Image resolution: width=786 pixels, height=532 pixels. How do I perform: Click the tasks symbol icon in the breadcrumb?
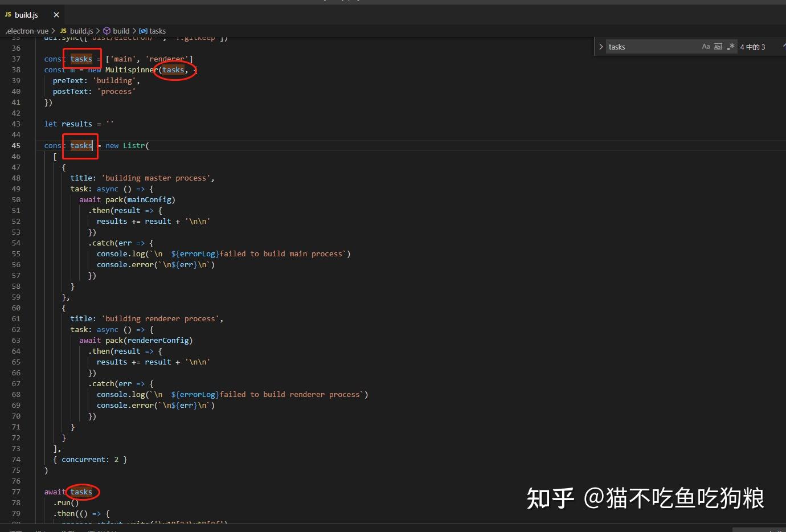(144, 31)
